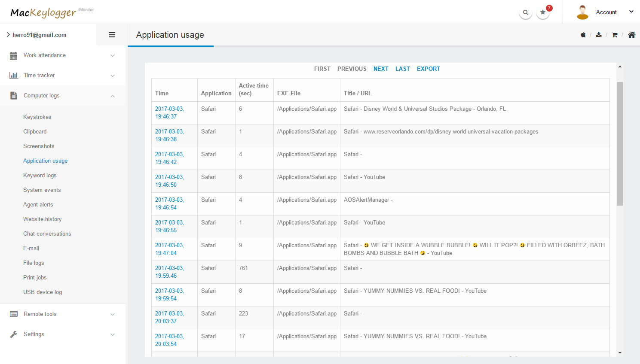The height and width of the screenshot is (364, 640).
Task: Go to NEXT page of results
Action: pos(381,69)
